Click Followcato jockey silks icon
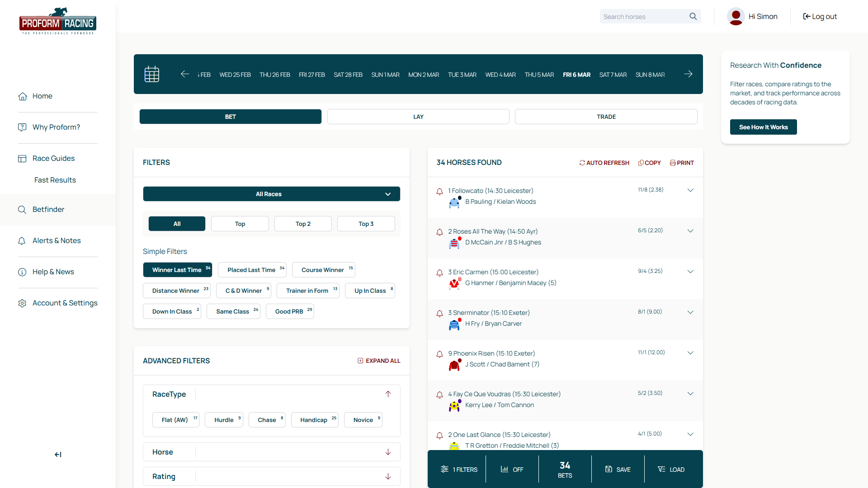Screen dimensions: 868x488 tap(454, 202)
